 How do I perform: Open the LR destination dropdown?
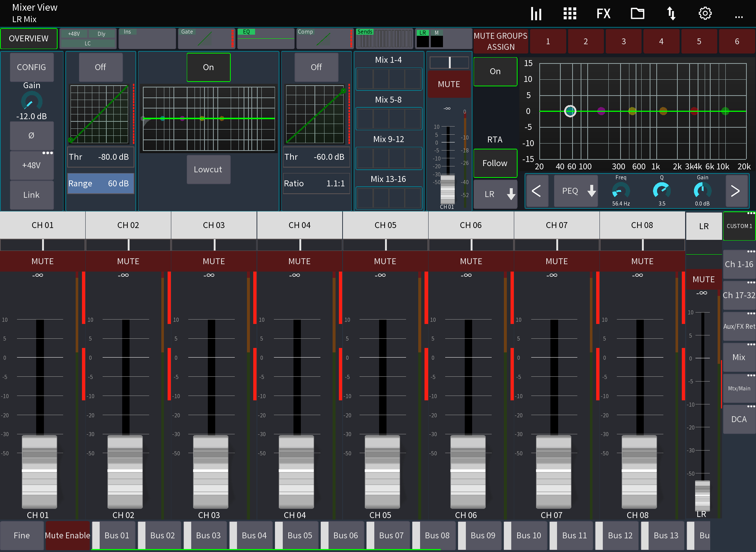(495, 194)
